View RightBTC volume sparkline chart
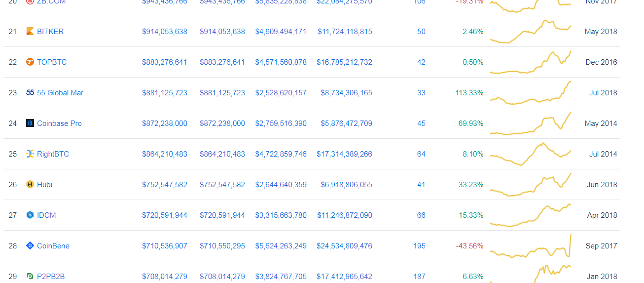Image resolution: width=644 pixels, height=283 pixels. 531,154
